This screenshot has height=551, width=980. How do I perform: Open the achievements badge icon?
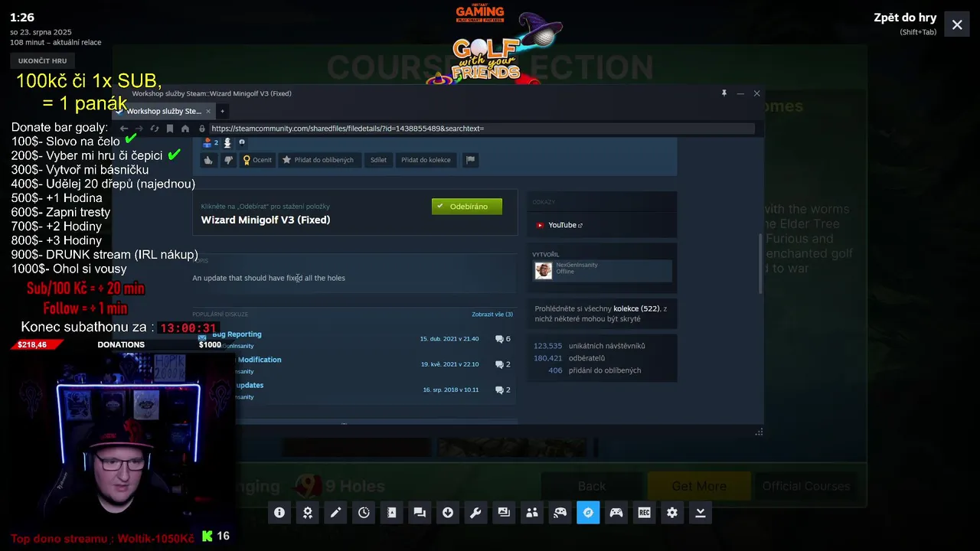(x=308, y=513)
